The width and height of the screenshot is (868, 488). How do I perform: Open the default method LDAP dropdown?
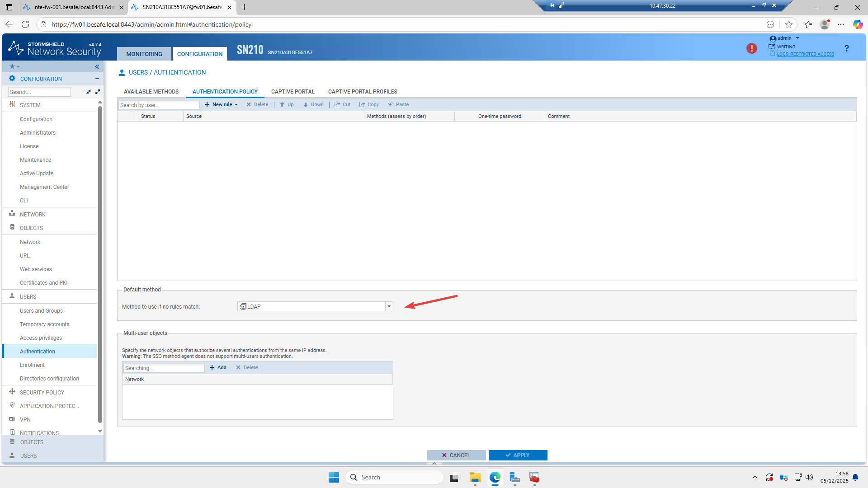389,306
